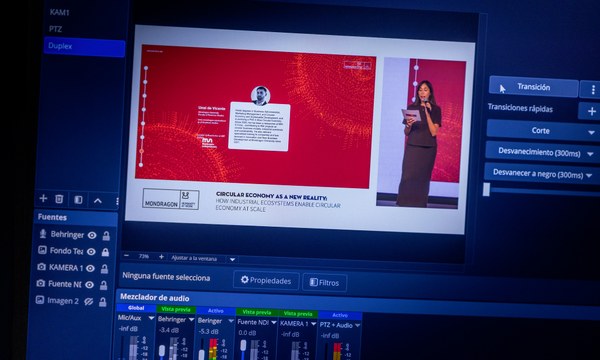Zoom out the preview with the minus icon
The image size is (600, 360).
pyautogui.click(x=127, y=256)
